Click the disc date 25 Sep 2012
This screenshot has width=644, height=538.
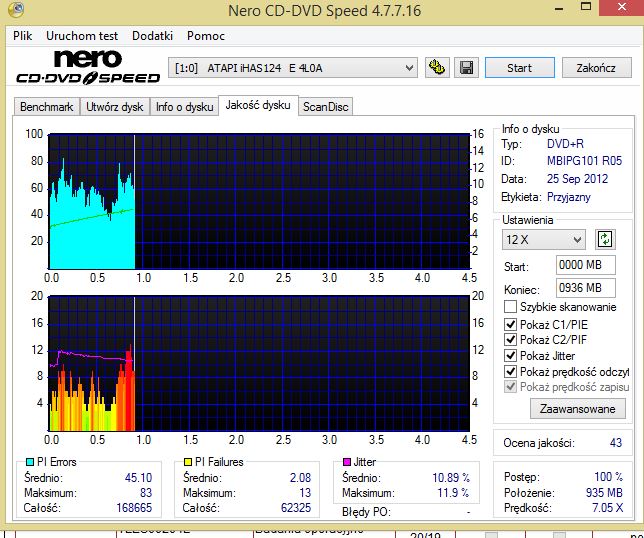577,179
